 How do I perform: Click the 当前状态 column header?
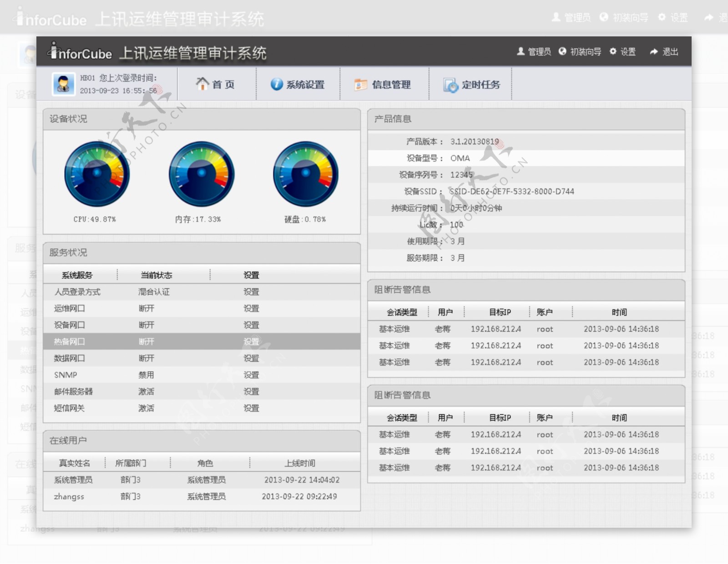(x=156, y=275)
